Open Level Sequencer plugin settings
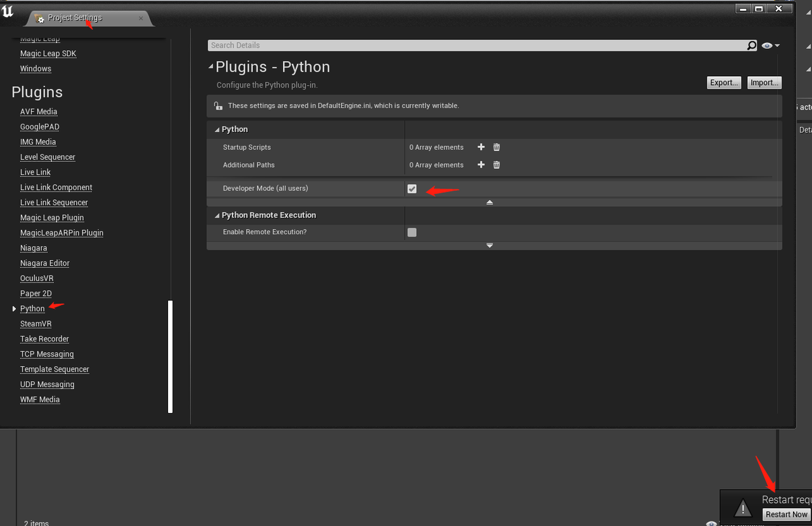Image resolution: width=812 pixels, height=526 pixels. pyautogui.click(x=48, y=157)
